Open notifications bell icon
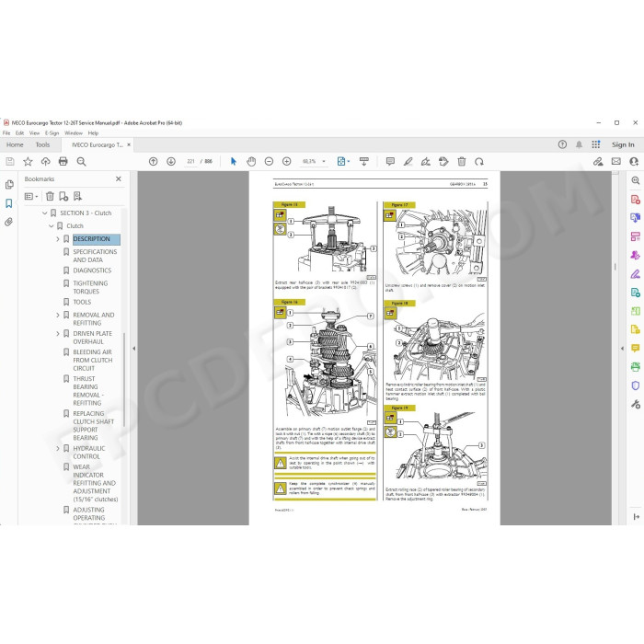 click(x=579, y=144)
